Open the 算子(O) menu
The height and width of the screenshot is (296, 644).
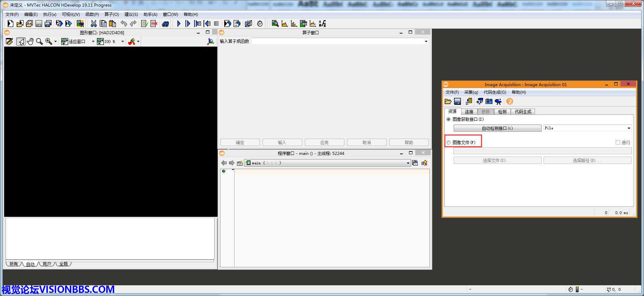111,15
